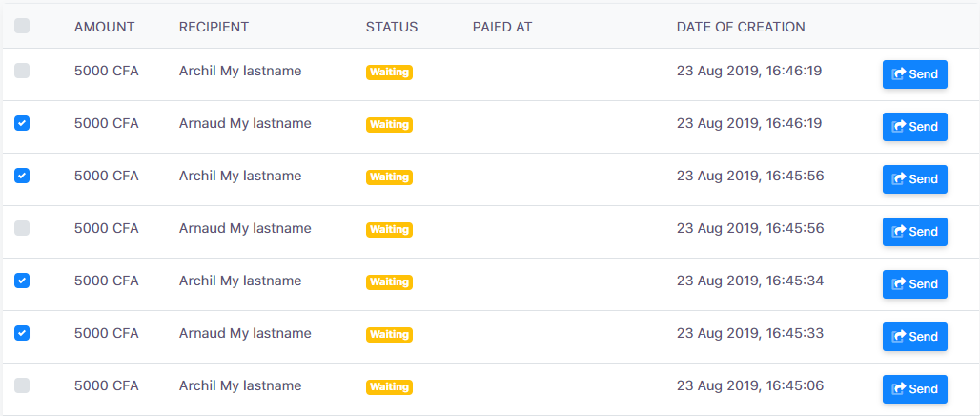This screenshot has height=416, width=980.
Task: Send Archil's payment created at 16:45:56
Action: tap(915, 179)
